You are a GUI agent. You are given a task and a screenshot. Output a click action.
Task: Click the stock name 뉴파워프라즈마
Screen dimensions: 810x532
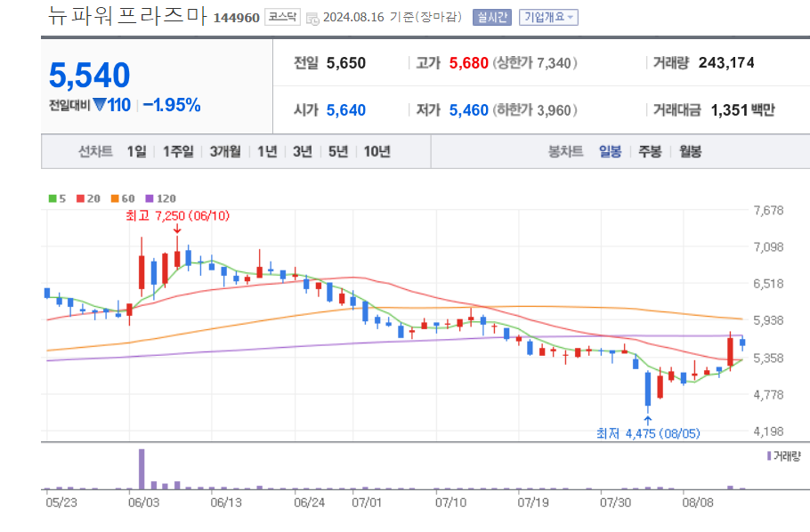(x=125, y=15)
